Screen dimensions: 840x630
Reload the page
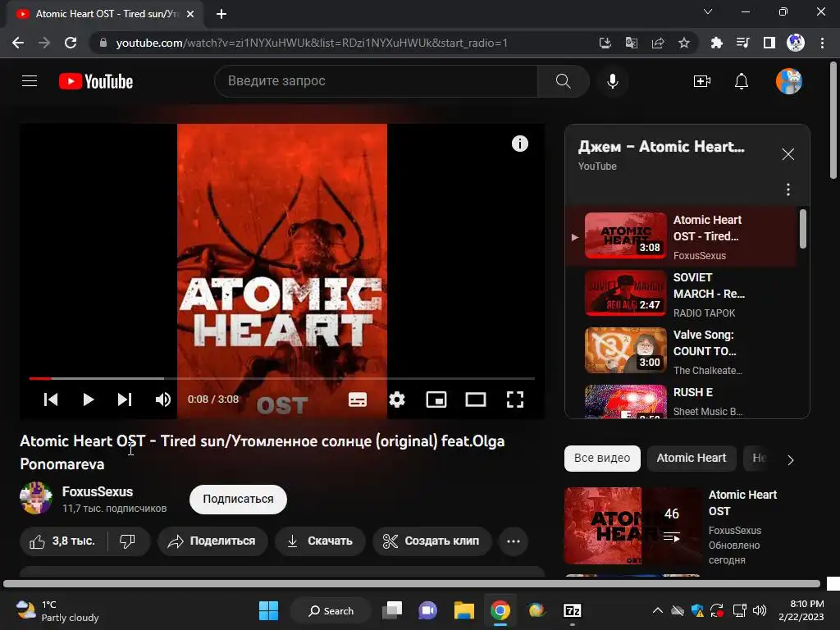tap(71, 43)
